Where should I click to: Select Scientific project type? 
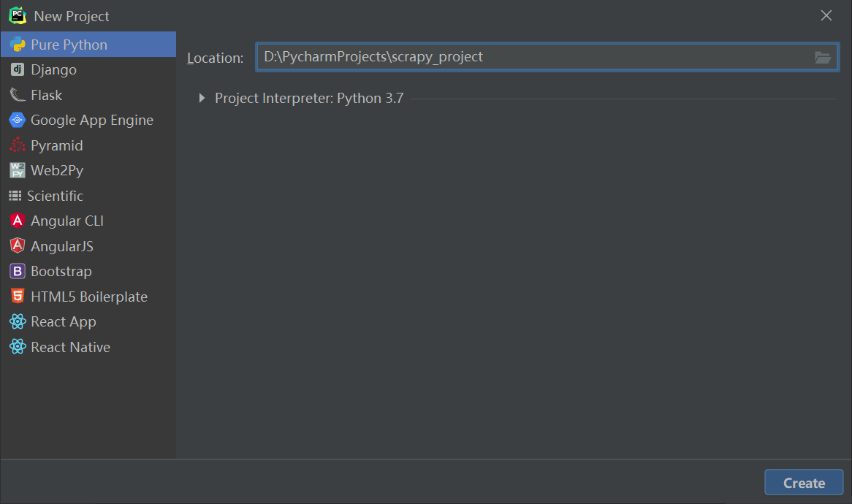tap(55, 196)
